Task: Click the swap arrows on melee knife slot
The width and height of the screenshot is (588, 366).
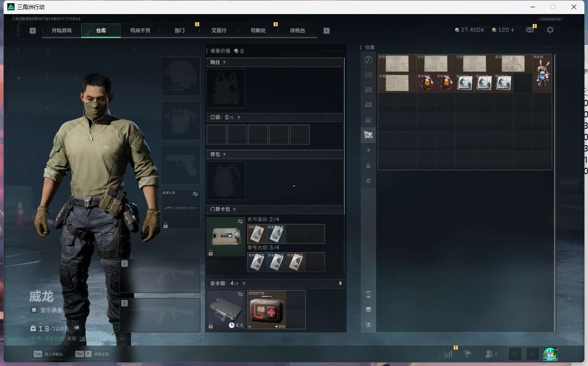Action: coord(196,194)
